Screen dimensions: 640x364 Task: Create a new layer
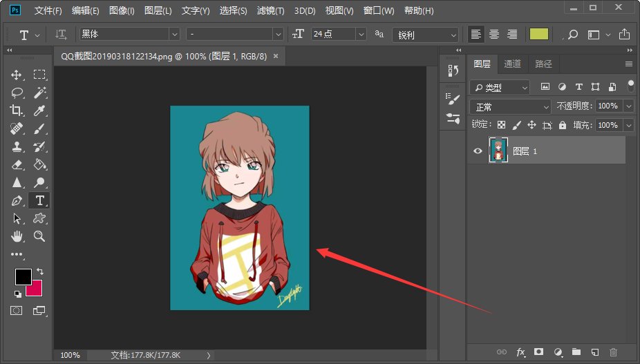(x=594, y=352)
